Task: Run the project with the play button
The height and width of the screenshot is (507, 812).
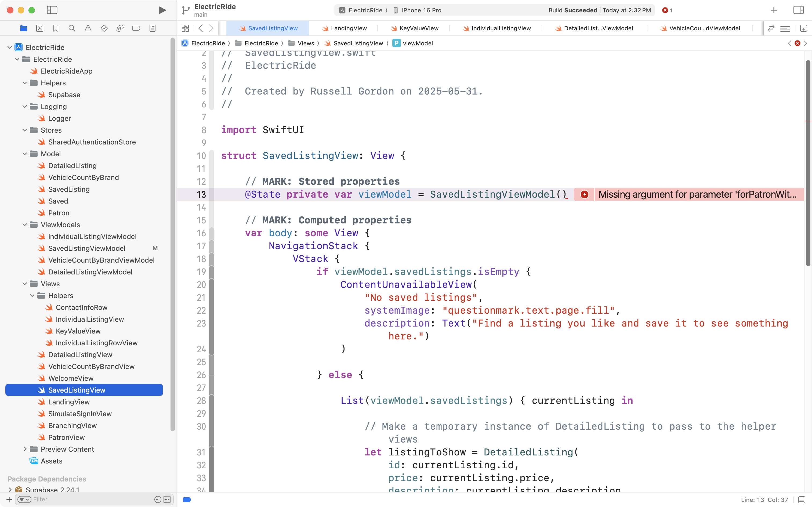Action: coord(162,10)
